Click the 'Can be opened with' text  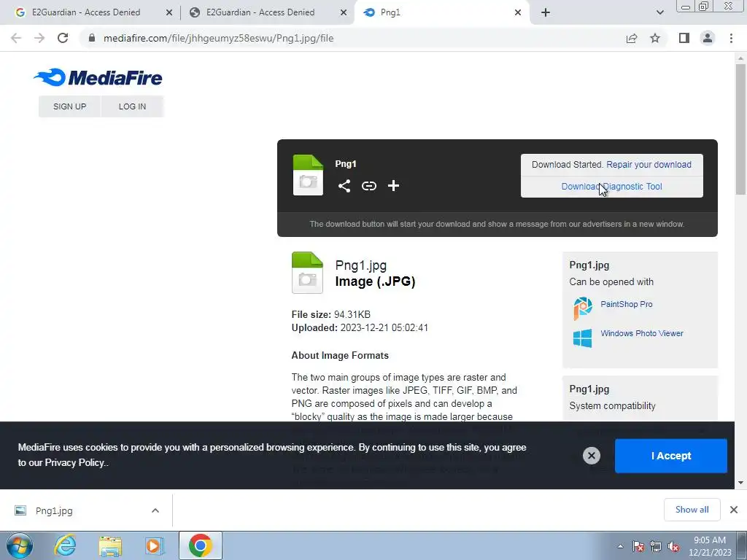tap(611, 282)
